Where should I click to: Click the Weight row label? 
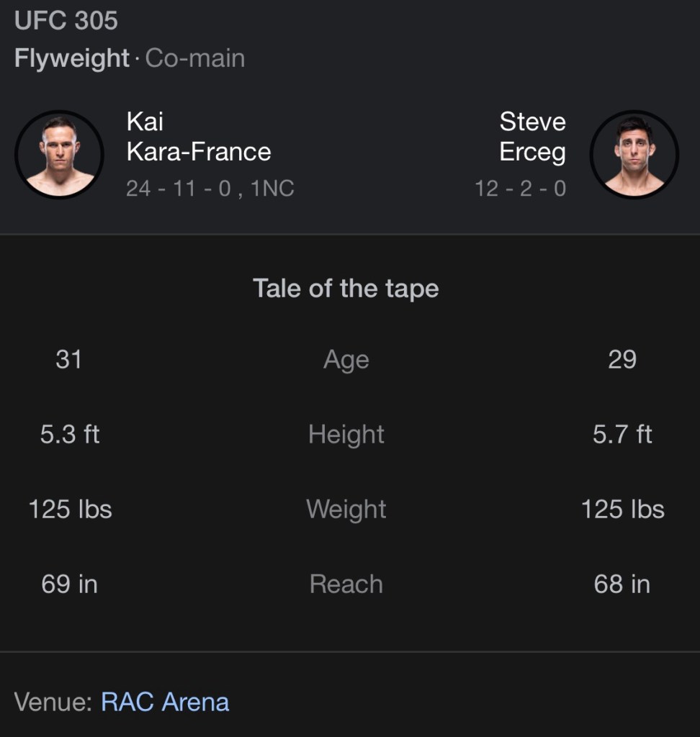click(346, 509)
